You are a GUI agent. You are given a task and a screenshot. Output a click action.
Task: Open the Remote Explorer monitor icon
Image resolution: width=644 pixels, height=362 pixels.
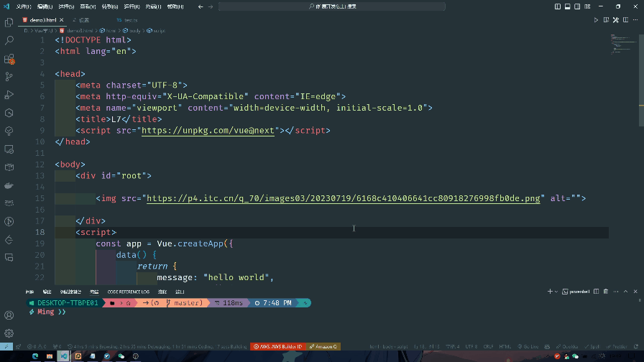[9, 149]
